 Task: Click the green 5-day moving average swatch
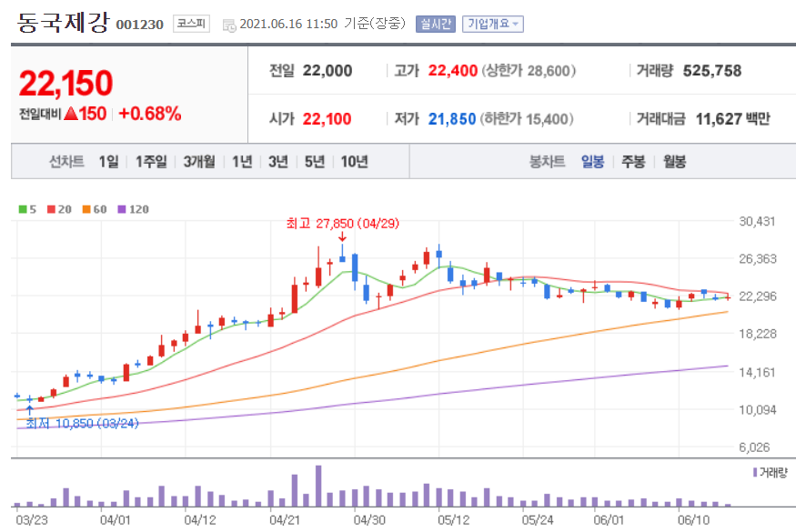[x=23, y=209]
